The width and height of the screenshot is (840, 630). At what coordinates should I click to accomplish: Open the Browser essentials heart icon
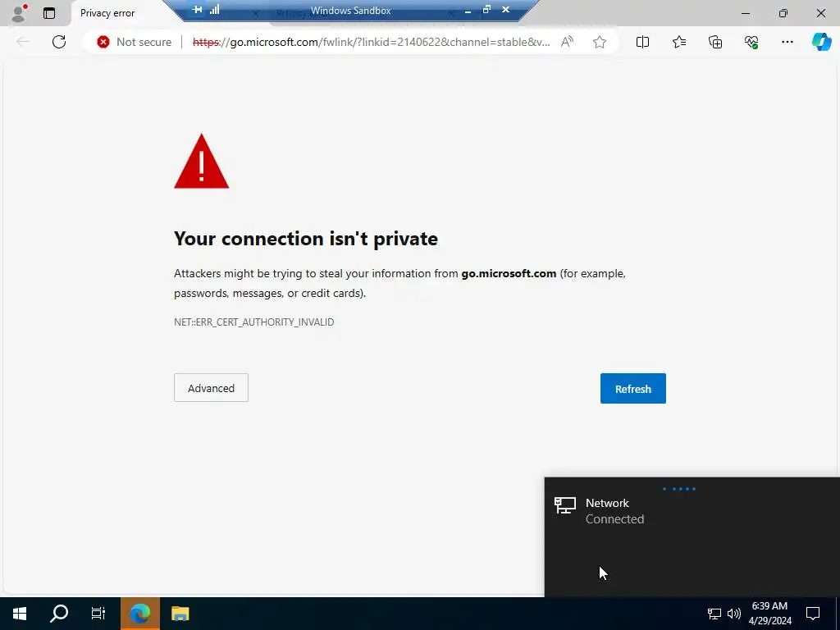(x=751, y=42)
